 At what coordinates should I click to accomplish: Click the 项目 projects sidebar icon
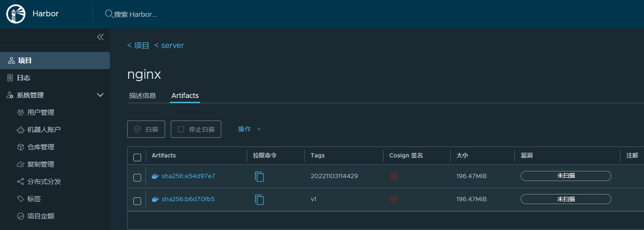[12, 61]
